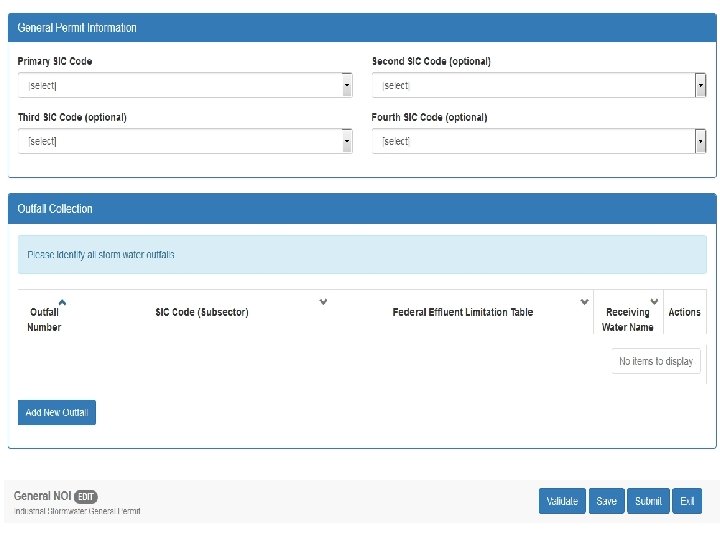Sort by Outfall Number arrow icon
Screen dimensions: 720x540
pyautogui.click(x=62, y=301)
